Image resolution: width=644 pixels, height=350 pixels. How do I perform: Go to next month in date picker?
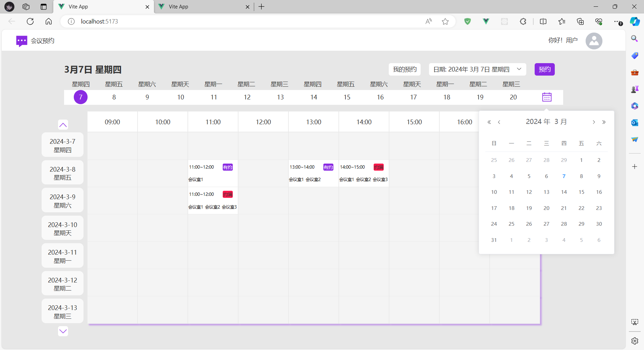594,122
